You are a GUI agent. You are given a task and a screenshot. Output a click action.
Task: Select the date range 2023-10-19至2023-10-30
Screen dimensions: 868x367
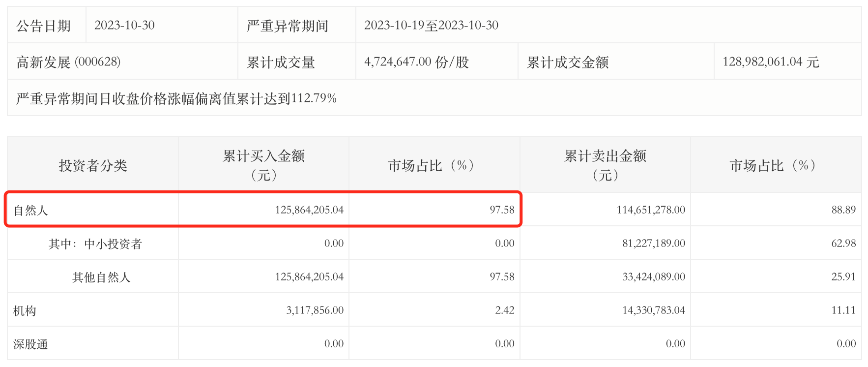point(431,26)
